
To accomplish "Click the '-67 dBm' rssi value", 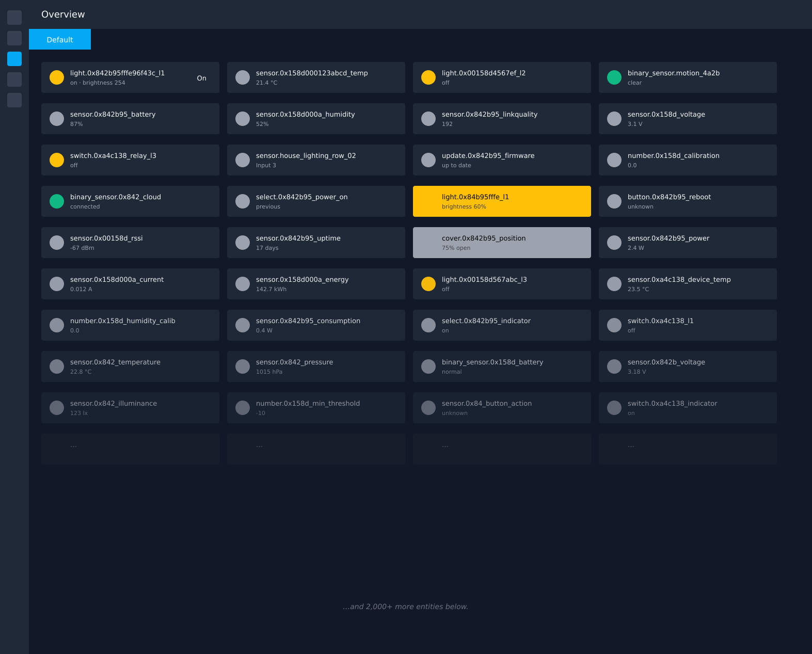I will pyautogui.click(x=82, y=248).
